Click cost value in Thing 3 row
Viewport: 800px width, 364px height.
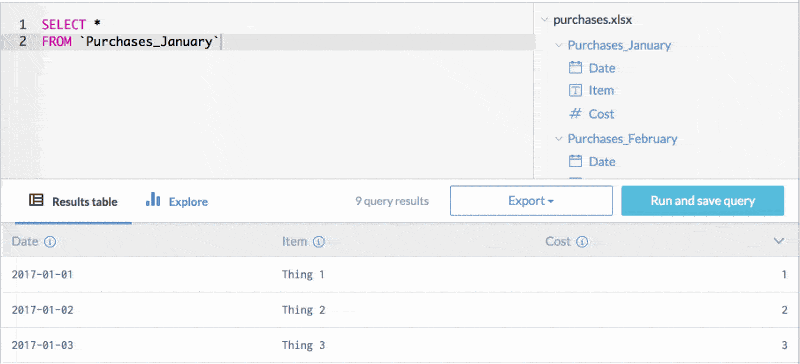(x=784, y=345)
